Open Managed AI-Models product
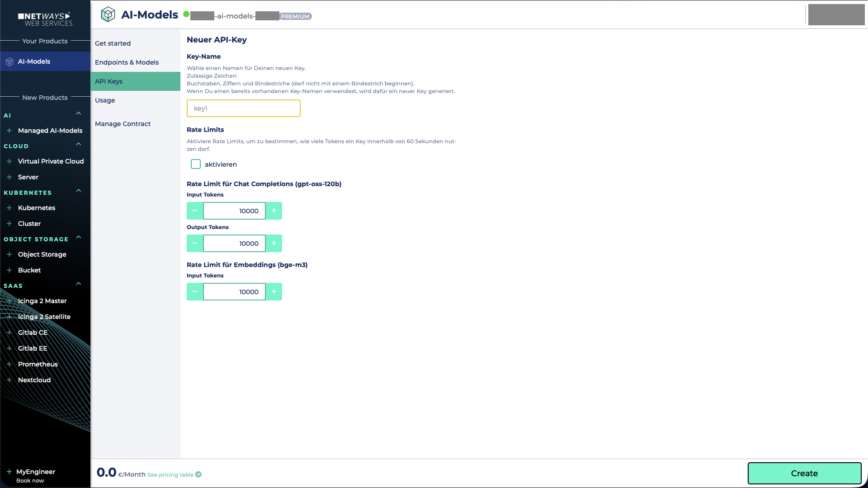Image resolution: width=868 pixels, height=488 pixels. click(x=50, y=131)
